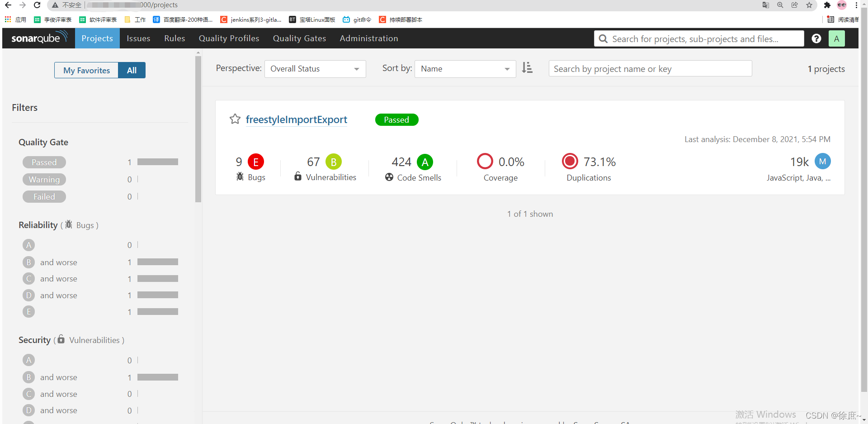This screenshot has height=424, width=868.
Task: Open the browser profile avatar
Action: click(x=842, y=5)
